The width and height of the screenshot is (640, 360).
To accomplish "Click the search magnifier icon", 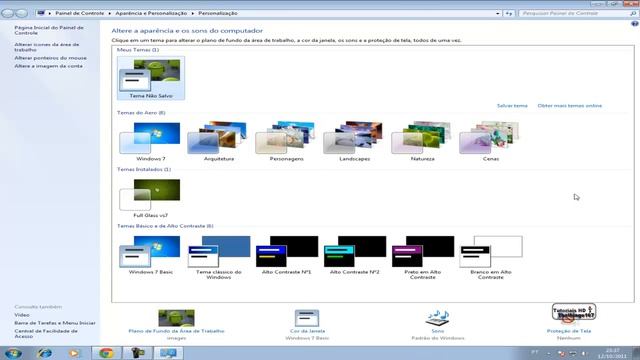I will [x=633, y=13].
